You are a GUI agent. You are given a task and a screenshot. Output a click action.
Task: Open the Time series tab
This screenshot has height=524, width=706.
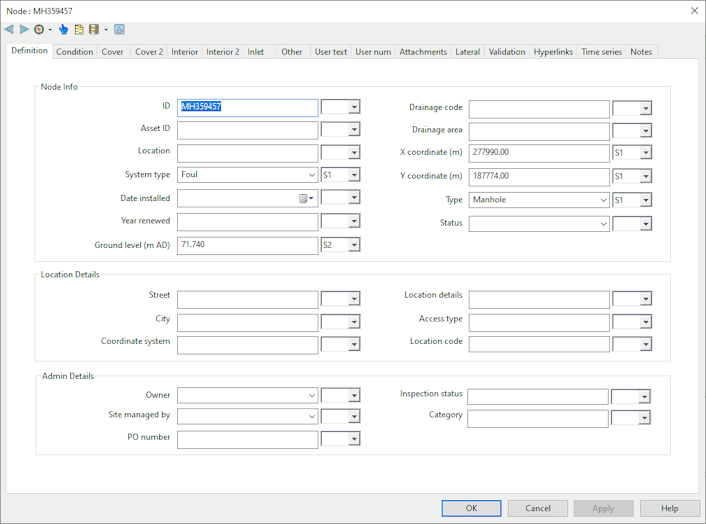(601, 52)
